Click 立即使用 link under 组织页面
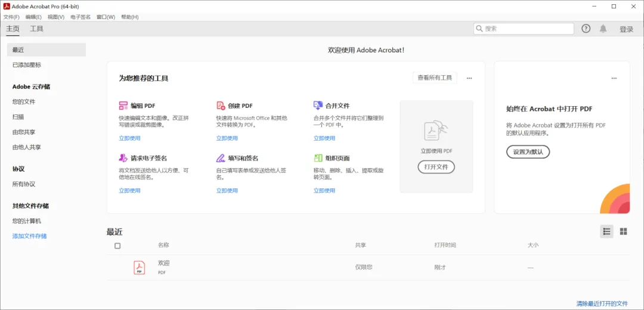This screenshot has height=310, width=644. pyautogui.click(x=324, y=191)
